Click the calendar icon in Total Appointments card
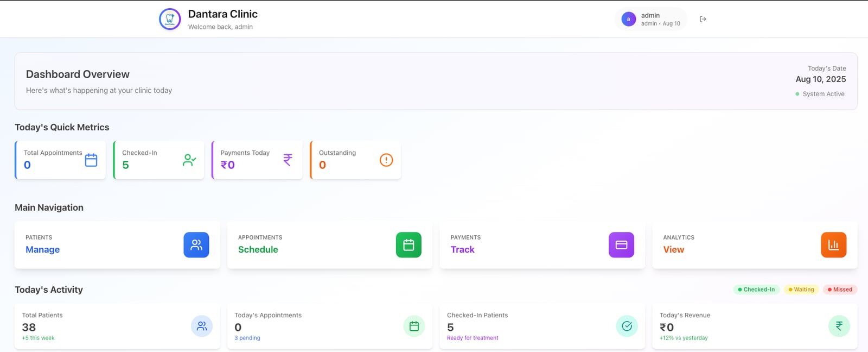This screenshot has height=352, width=868. pyautogui.click(x=91, y=160)
